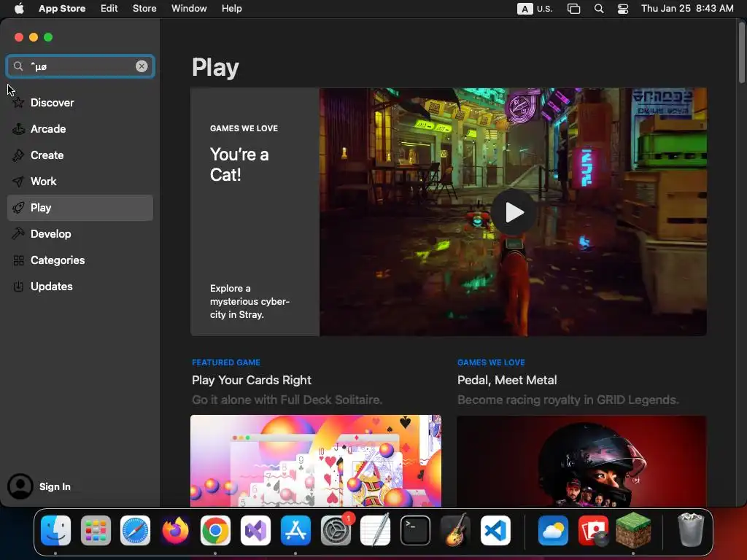Click 'Explore a mysterious cyber-city in Stray.'
This screenshot has height=560, width=747.
click(x=249, y=301)
